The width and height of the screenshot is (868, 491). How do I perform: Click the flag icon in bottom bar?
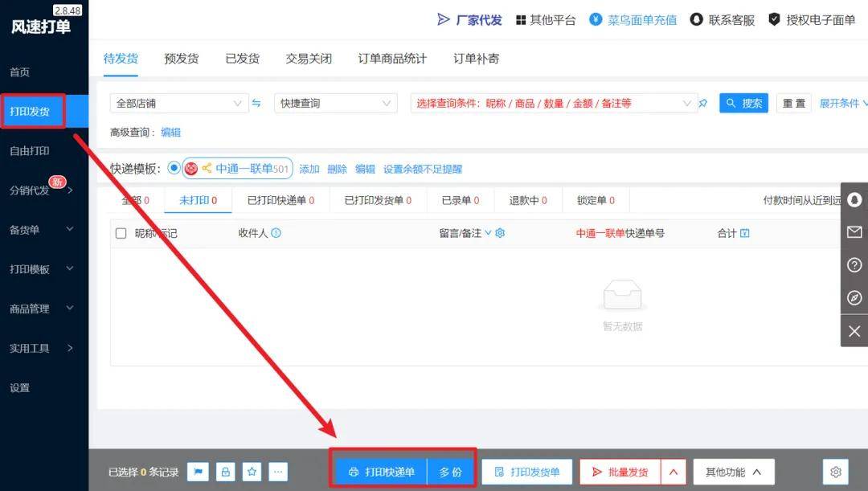coord(198,472)
